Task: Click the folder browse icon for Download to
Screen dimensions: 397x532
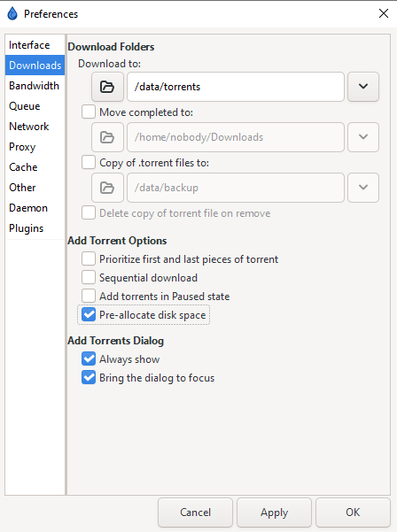Action: (107, 87)
